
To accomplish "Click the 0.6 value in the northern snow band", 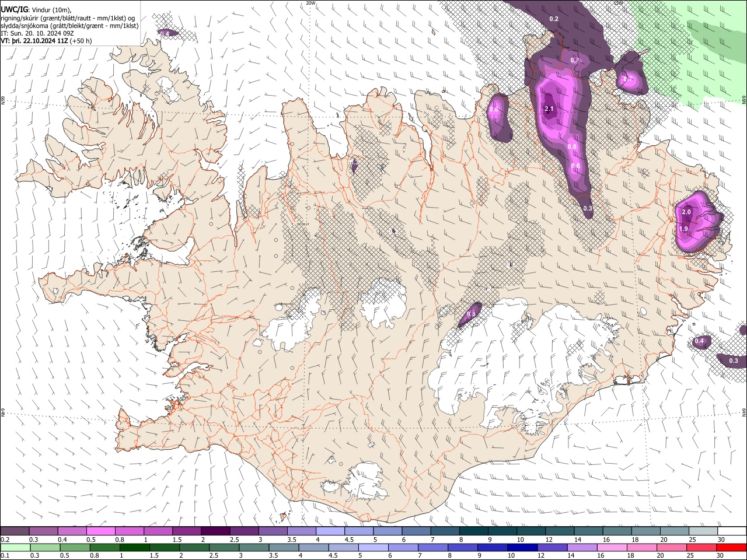I will [x=575, y=166].
